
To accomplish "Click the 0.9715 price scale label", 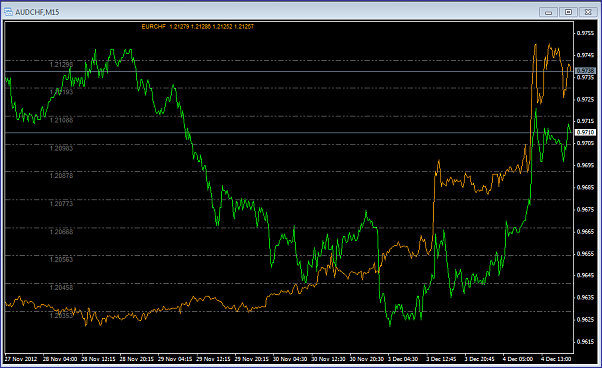I will pos(585,121).
